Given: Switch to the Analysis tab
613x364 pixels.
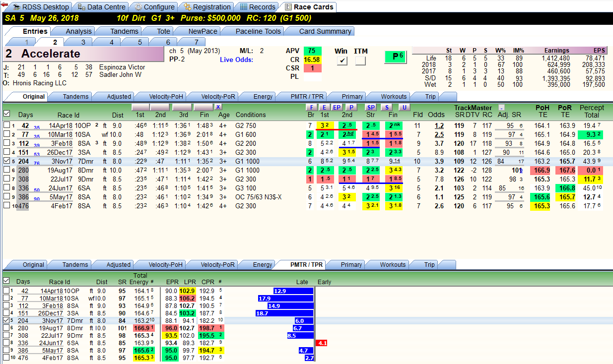Looking at the screenshot, I should 79,31.
